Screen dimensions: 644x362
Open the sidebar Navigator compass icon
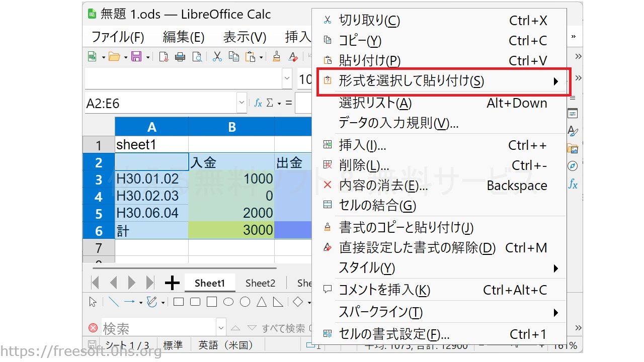pos(573,166)
